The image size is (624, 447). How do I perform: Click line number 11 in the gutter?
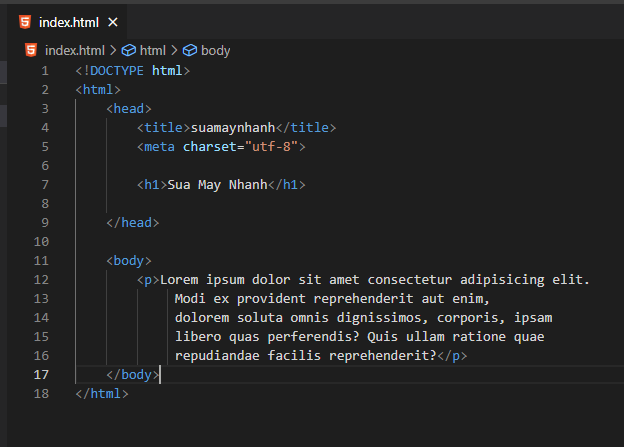pos(41,261)
